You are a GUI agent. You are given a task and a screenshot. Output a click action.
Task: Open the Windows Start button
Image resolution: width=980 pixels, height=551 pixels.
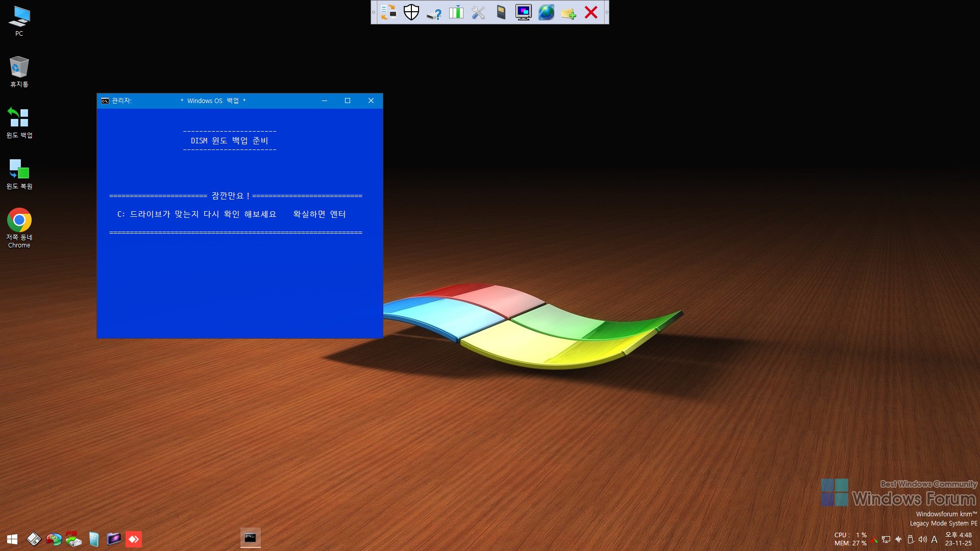tap(12, 539)
